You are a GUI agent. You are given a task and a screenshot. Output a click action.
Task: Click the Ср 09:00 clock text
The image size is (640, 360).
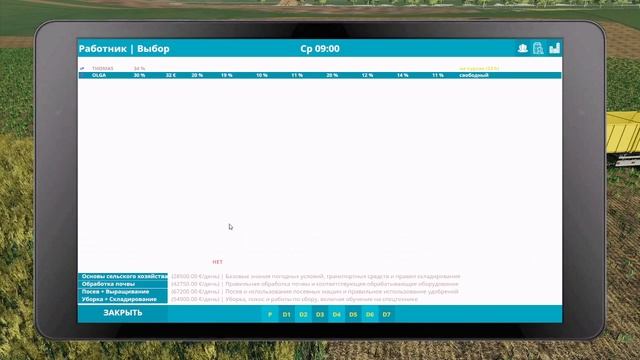click(x=320, y=49)
